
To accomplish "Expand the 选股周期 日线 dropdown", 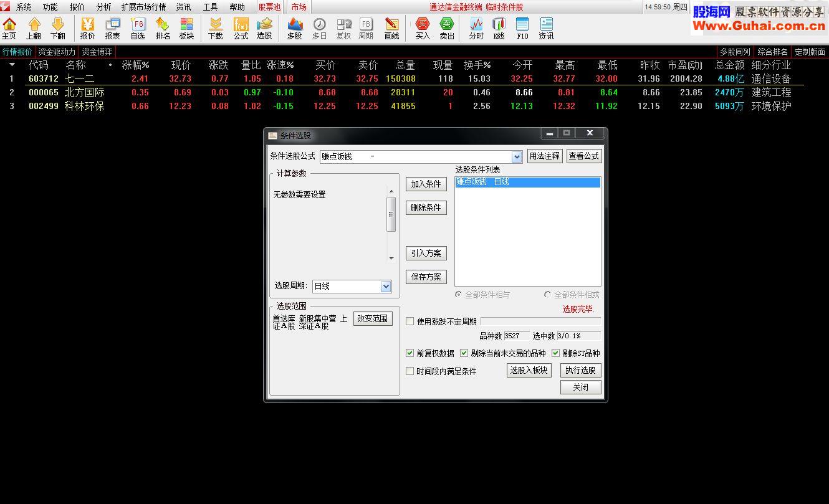I will [386, 287].
